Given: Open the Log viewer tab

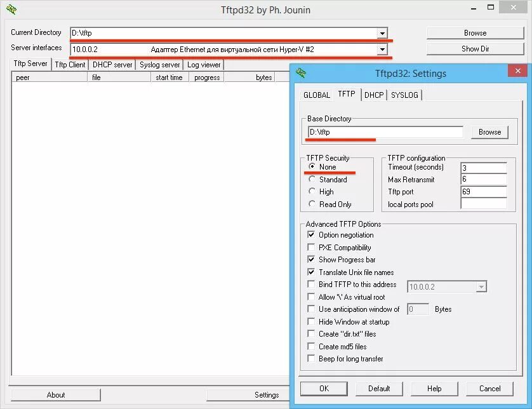Looking at the screenshot, I should pos(204,65).
